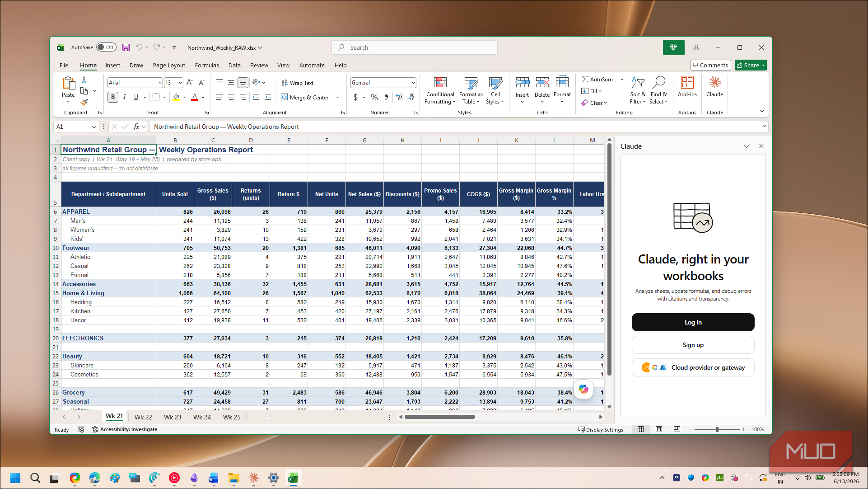The image size is (868, 489).
Task: Click the Save icon in title bar
Action: [x=126, y=47]
